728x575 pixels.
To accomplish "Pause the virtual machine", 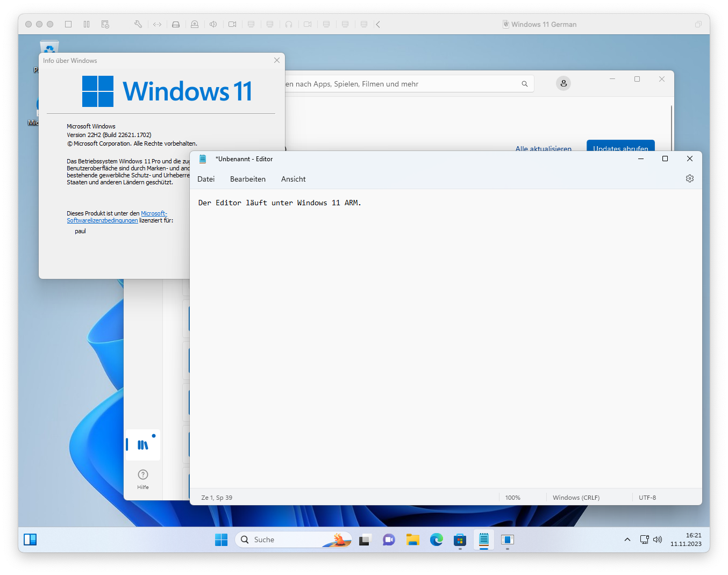I will 87,24.
